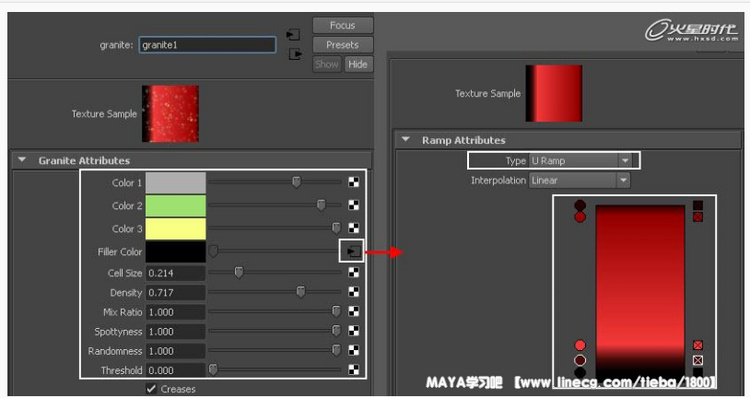This screenshot has height=398, width=750.
Task: Select second red ramp color handle circle
Action: pos(580,217)
